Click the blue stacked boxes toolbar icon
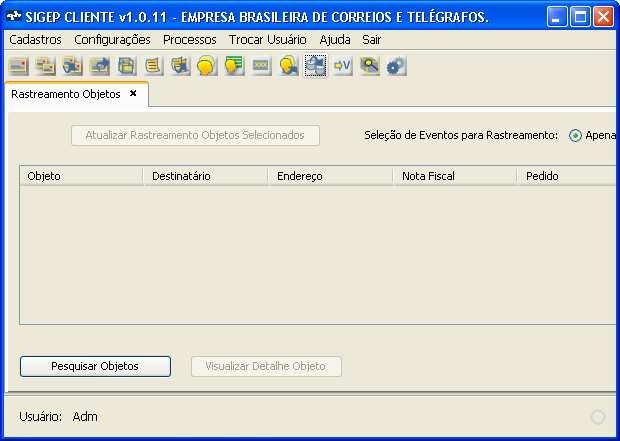This screenshot has width=620, height=441. (126, 66)
